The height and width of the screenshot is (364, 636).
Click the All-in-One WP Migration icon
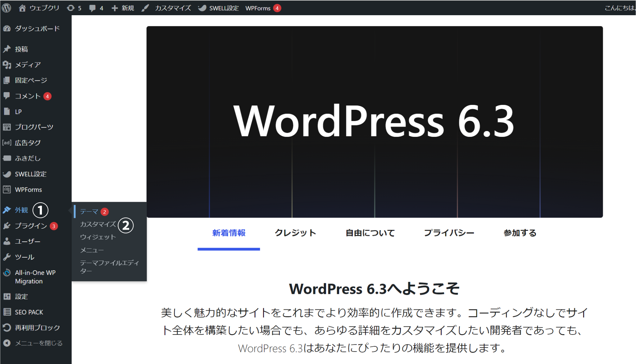pos(7,273)
